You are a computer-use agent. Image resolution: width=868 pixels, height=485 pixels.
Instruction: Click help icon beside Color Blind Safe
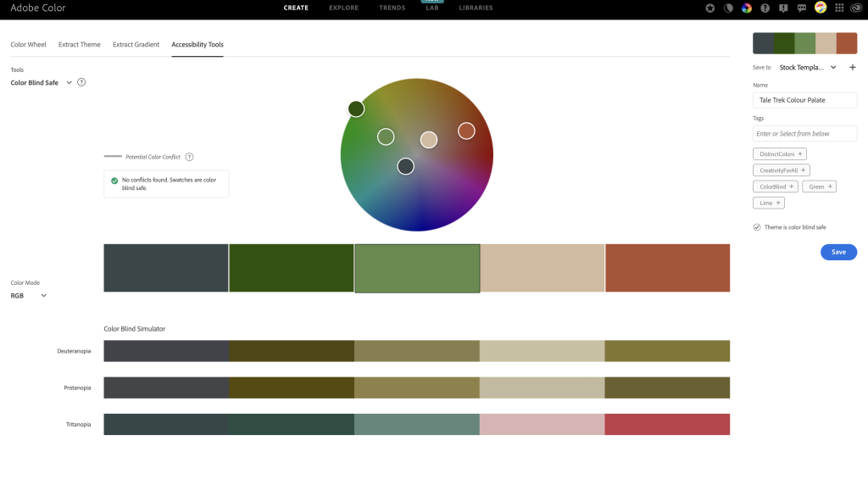(81, 82)
